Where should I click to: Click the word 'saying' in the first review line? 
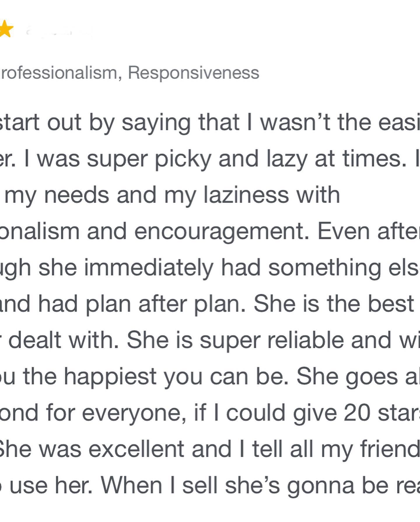[156, 122]
